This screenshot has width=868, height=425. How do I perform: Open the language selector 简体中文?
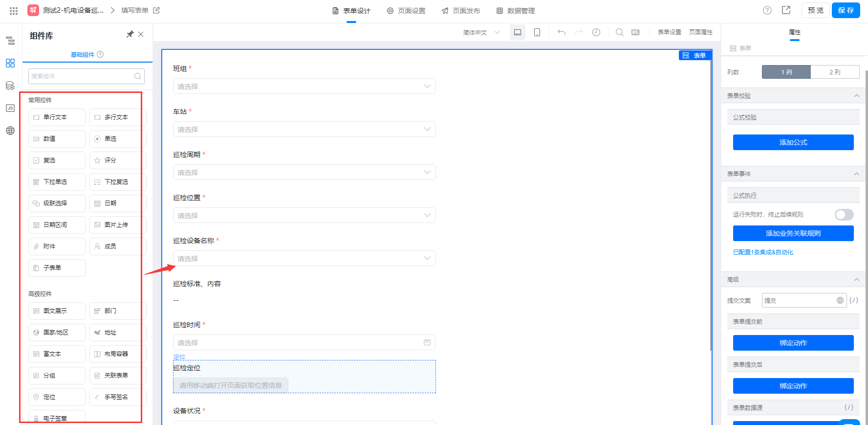(481, 32)
